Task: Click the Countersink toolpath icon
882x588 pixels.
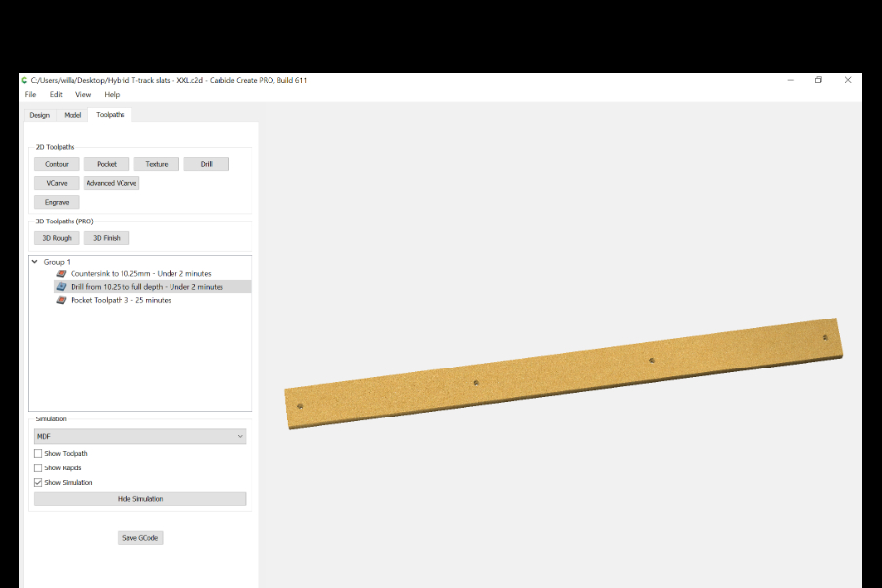Action: pos(62,274)
